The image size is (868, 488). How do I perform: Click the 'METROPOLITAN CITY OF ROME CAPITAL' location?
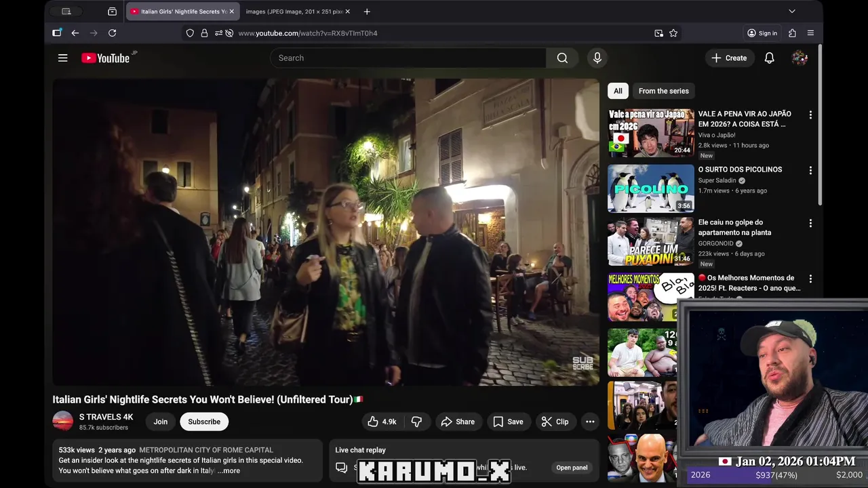point(206,450)
